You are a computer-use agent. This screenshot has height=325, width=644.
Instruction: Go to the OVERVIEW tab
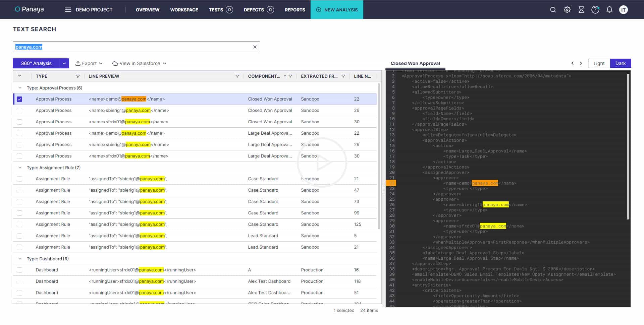click(148, 10)
